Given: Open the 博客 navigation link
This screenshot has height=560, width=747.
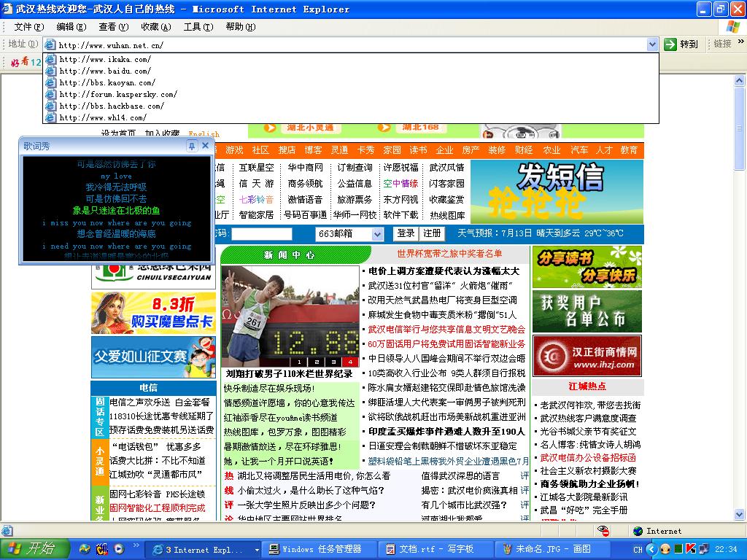Looking at the screenshot, I should click(x=313, y=150).
